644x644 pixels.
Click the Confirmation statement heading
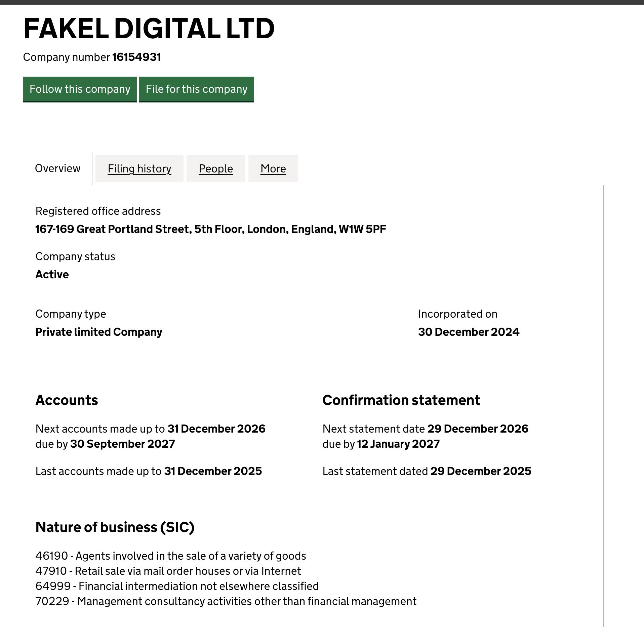coord(401,400)
